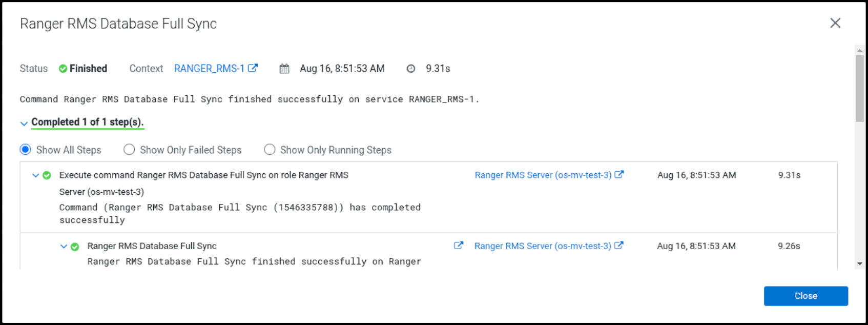
Task: Click the external link icon after first Ranger RMS Server link
Action: 620,174
